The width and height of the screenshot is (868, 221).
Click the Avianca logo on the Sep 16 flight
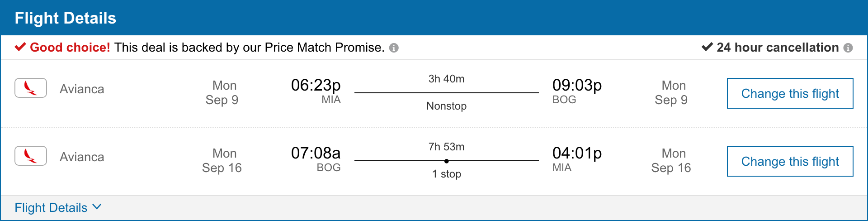(31, 156)
